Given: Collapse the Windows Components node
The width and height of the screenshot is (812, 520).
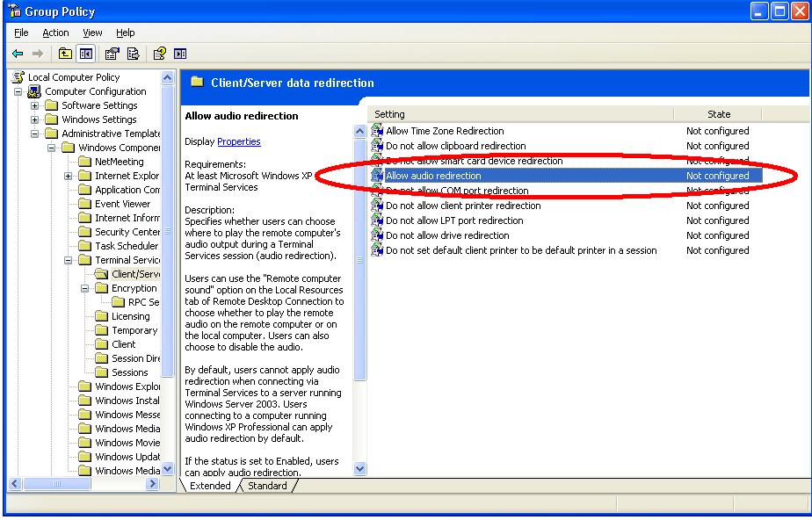Looking at the screenshot, I should (51, 148).
